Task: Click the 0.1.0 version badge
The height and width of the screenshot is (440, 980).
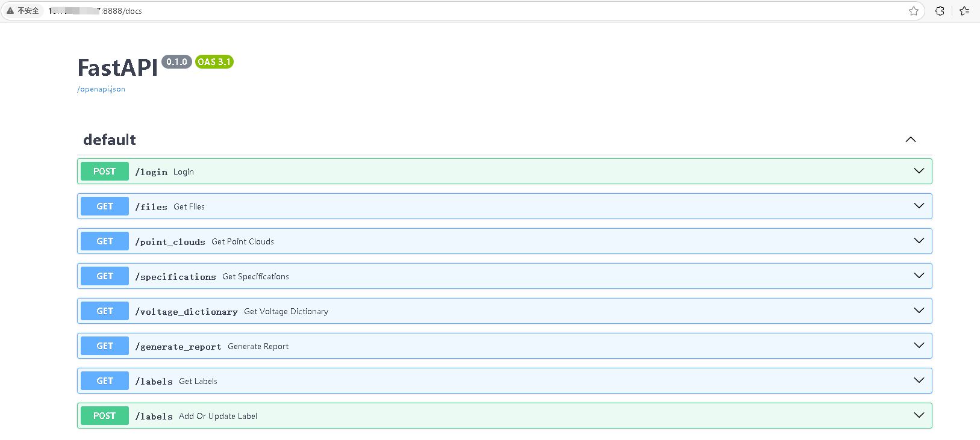Action: click(x=176, y=62)
